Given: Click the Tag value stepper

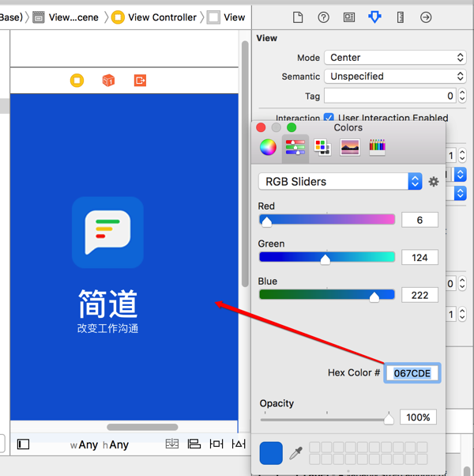Looking at the screenshot, I should pos(462,96).
